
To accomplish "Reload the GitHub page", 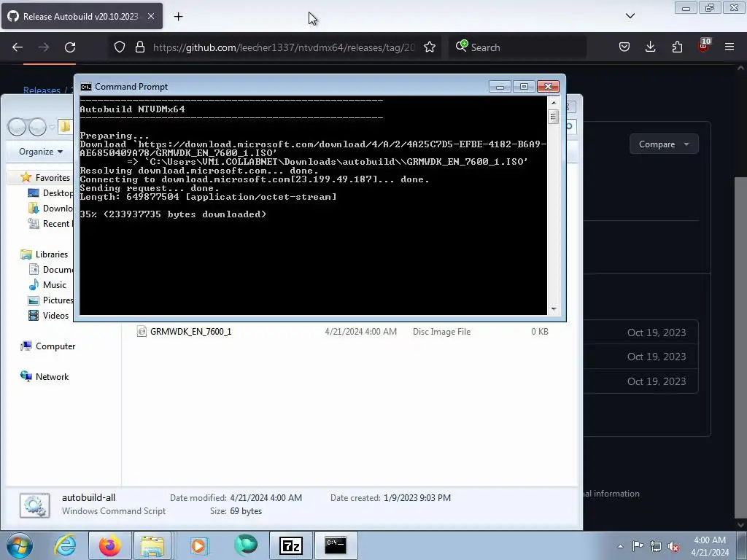I will [x=70, y=47].
